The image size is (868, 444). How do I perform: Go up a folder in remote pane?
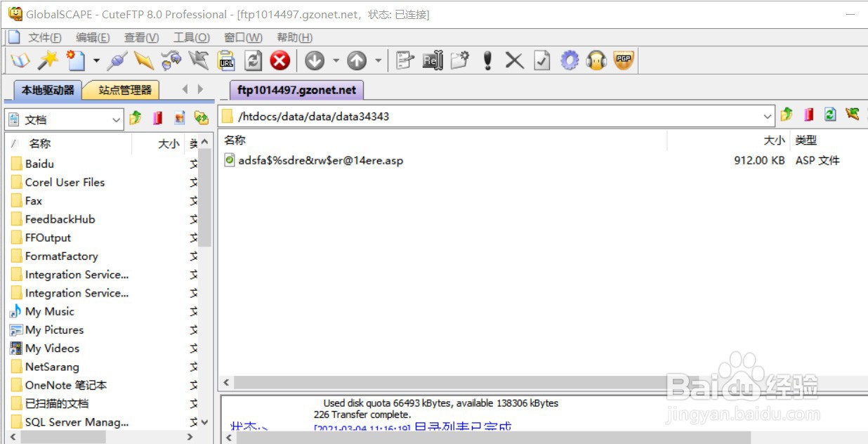tap(787, 115)
